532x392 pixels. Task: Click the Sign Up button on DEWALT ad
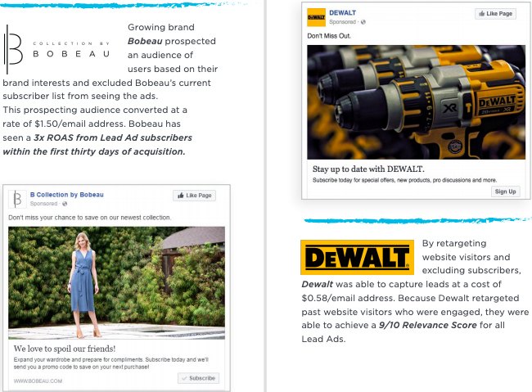coord(505,191)
